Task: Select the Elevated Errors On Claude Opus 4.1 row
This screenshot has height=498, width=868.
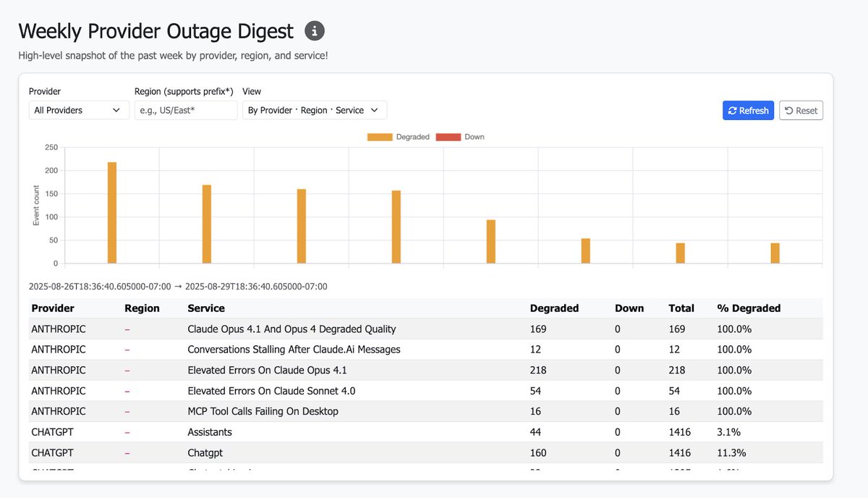Action: 426,370
